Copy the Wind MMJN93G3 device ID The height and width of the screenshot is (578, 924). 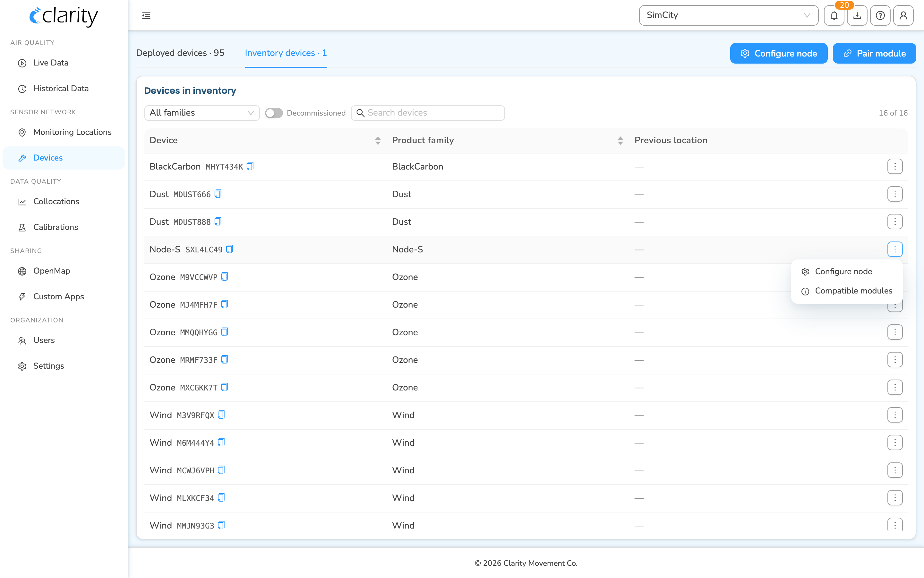click(x=221, y=525)
